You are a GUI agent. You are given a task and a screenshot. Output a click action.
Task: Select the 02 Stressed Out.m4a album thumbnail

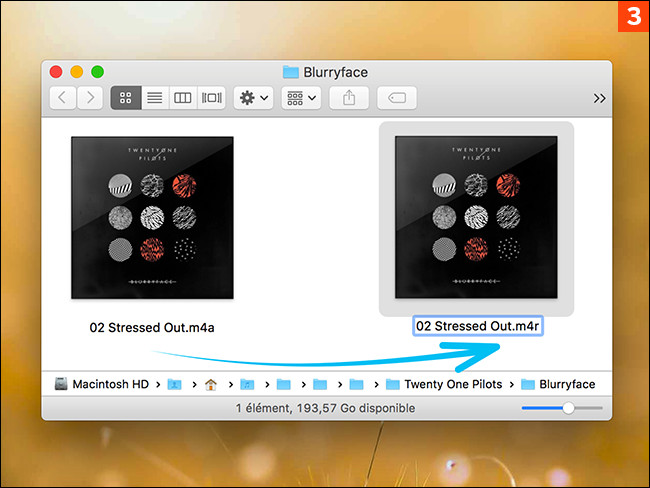click(152, 217)
